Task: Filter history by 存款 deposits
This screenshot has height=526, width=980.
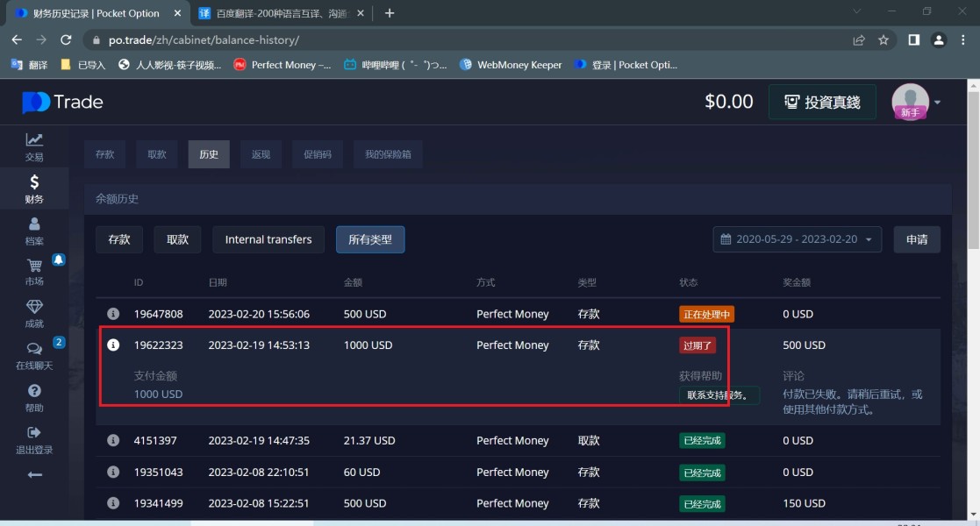Action: tap(119, 239)
